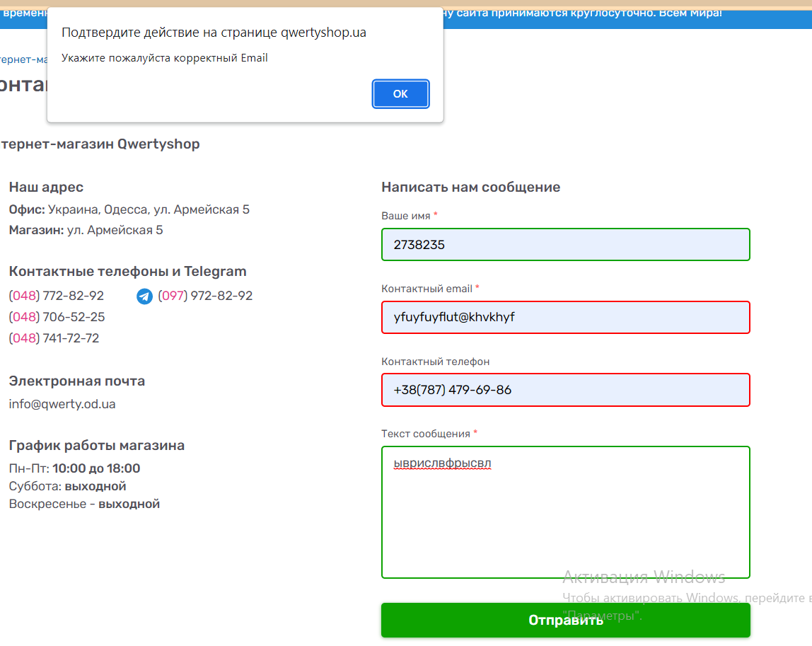Click the Воскресенье - выходной line

pyautogui.click(x=84, y=504)
